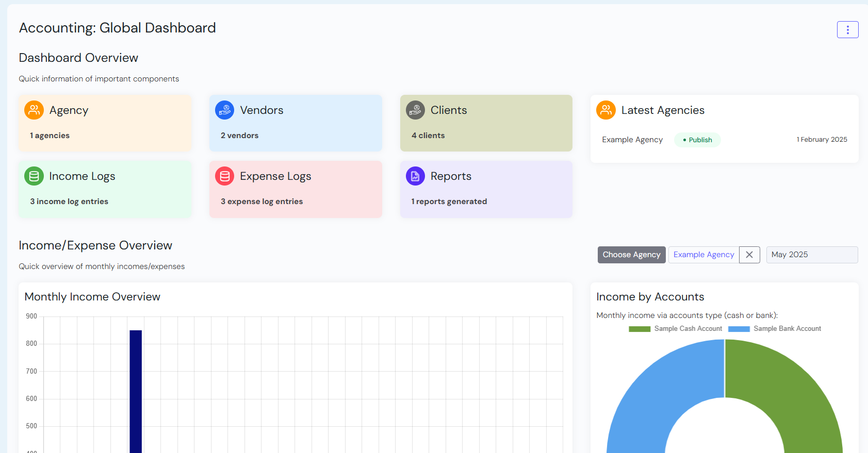Open Example Agency in Latest Agencies
The width and height of the screenshot is (868, 453).
click(632, 140)
